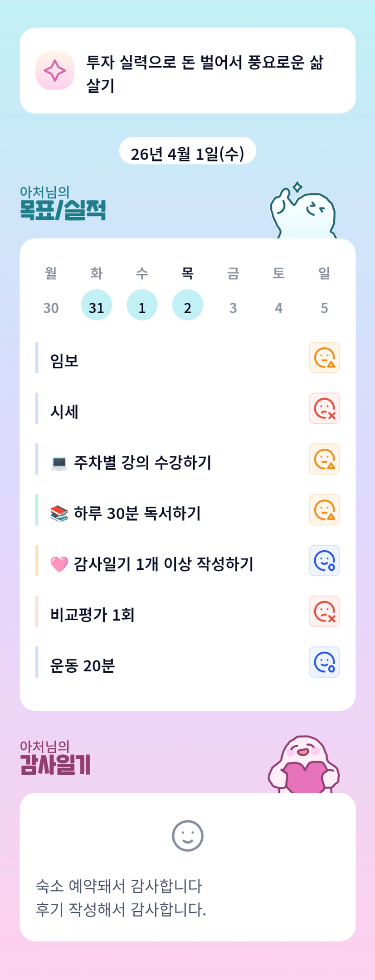Select Sunday 5 in the week calendar
The width and height of the screenshot is (375, 980).
click(x=324, y=308)
